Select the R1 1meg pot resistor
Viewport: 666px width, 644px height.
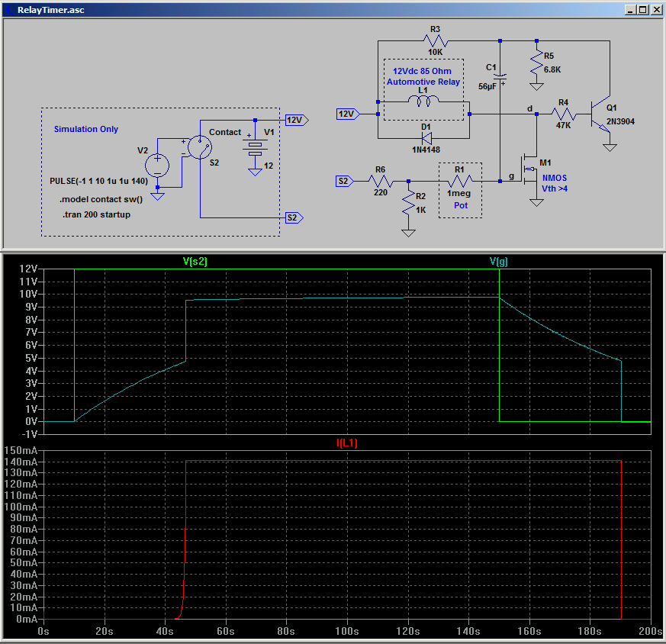click(x=461, y=181)
